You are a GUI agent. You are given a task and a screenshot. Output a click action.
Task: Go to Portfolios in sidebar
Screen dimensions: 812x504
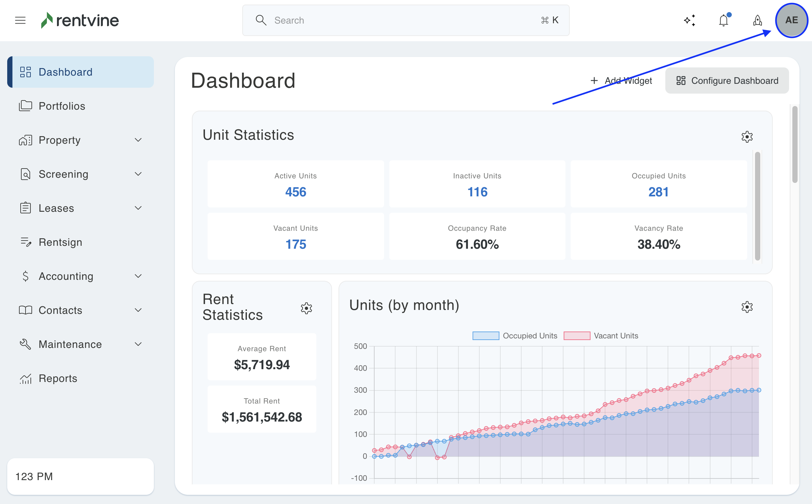coord(62,106)
